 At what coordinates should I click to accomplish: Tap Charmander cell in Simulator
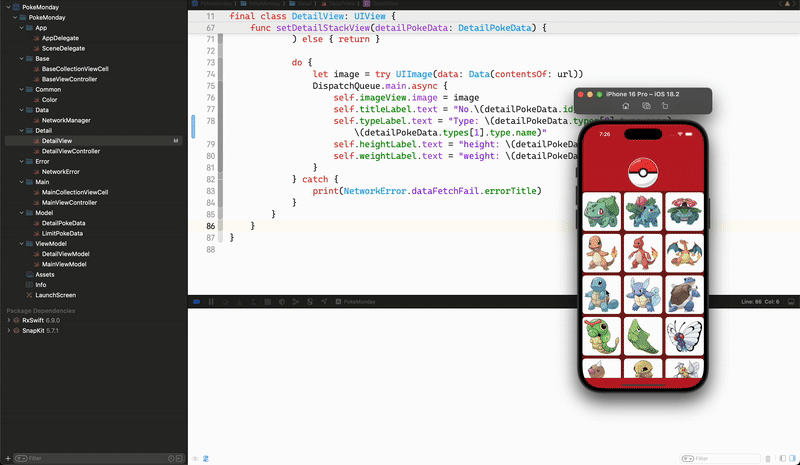tap(602, 253)
